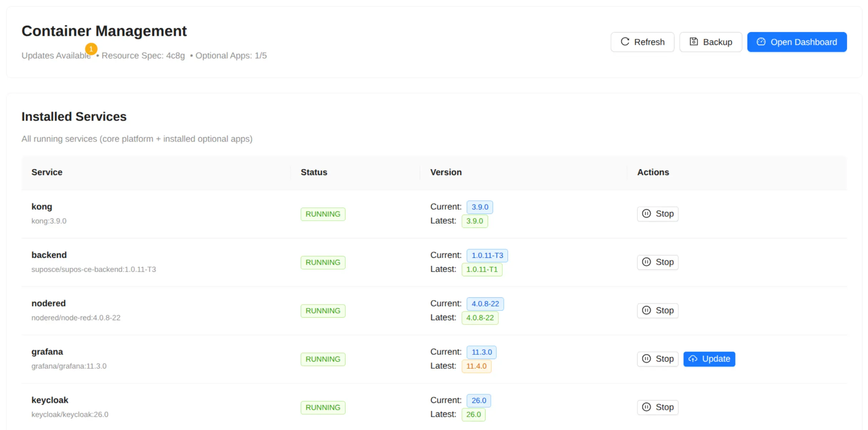Stop the kong service
Viewport: 868px width, 430px height.
657,214
